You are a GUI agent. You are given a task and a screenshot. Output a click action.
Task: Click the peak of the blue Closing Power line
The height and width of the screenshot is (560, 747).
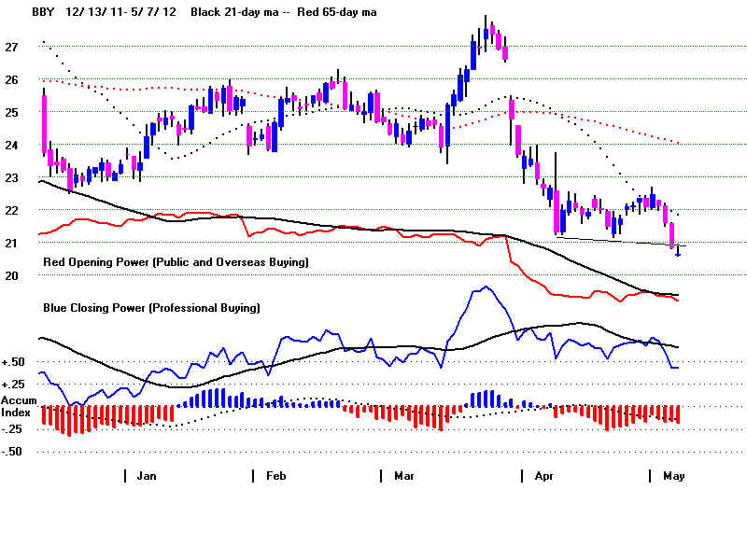click(x=484, y=287)
